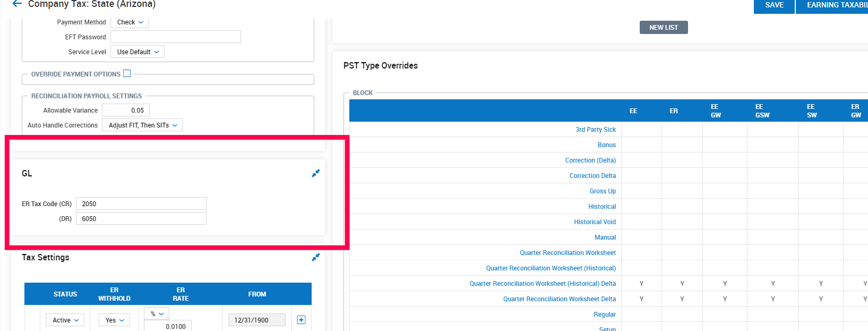This screenshot has width=868, height=331.
Task: Collapse the Tax Settings panel using the pin icon
Action: (x=316, y=257)
